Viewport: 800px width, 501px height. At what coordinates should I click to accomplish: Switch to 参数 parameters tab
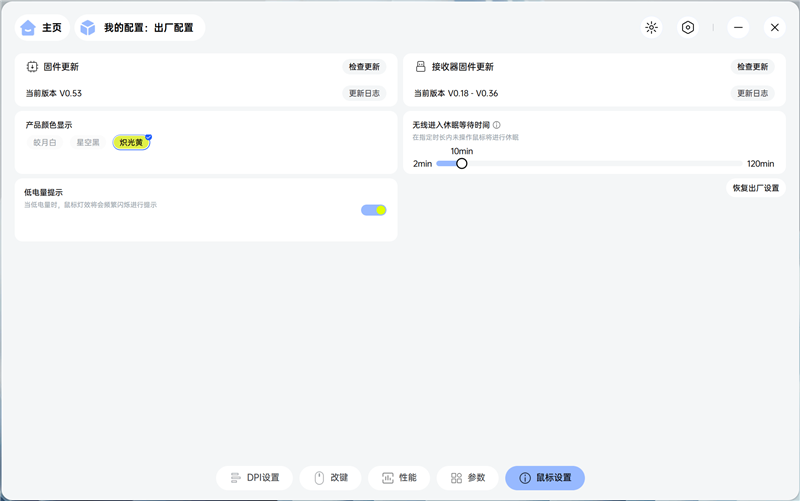click(467, 478)
